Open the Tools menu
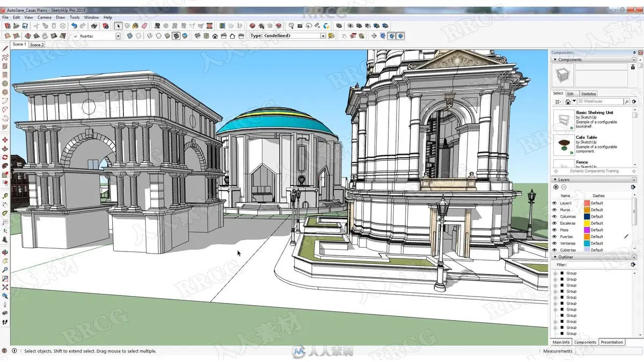 coord(75,17)
